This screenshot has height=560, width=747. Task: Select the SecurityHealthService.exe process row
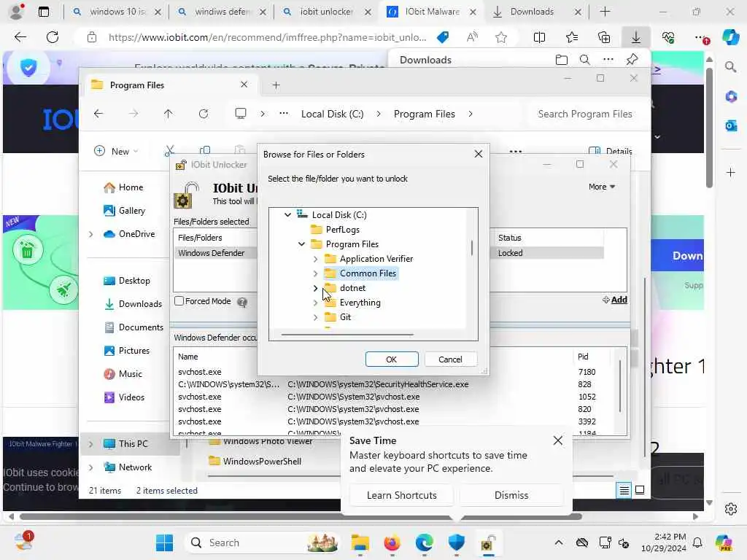coord(378,384)
